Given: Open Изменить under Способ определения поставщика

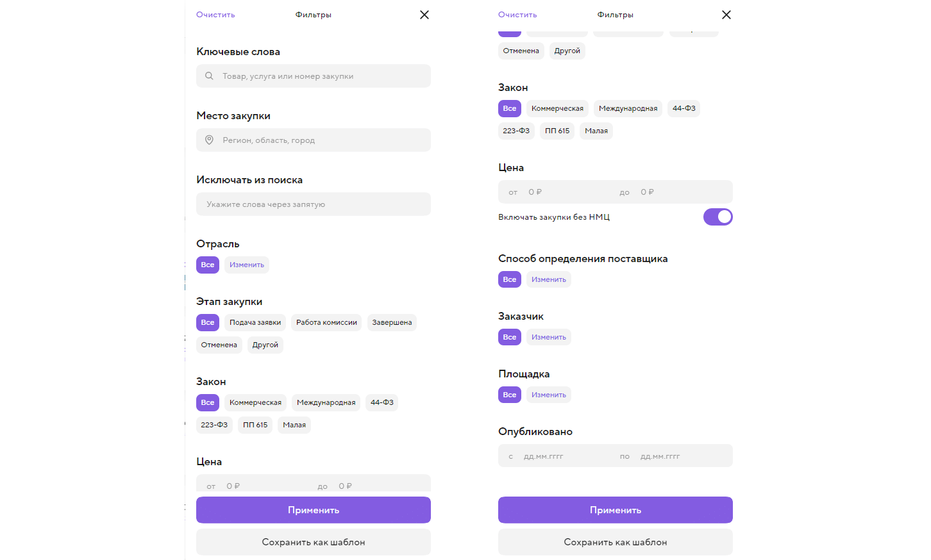Looking at the screenshot, I should 549,280.
